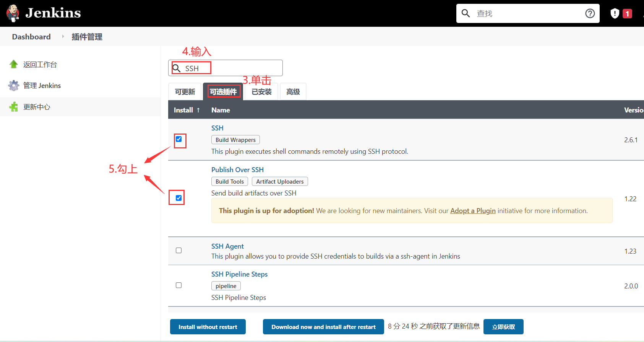Click Install without restart button
The image size is (644, 342).
coord(208,327)
